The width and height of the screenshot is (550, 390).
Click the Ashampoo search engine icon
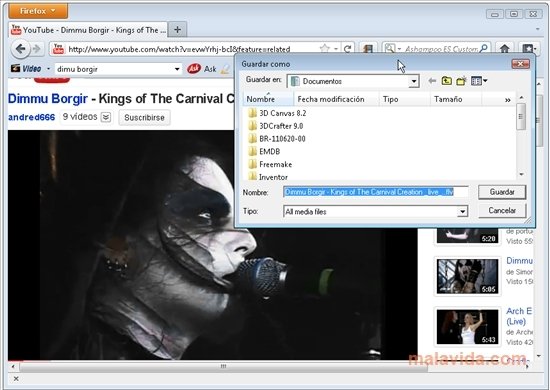(389, 48)
